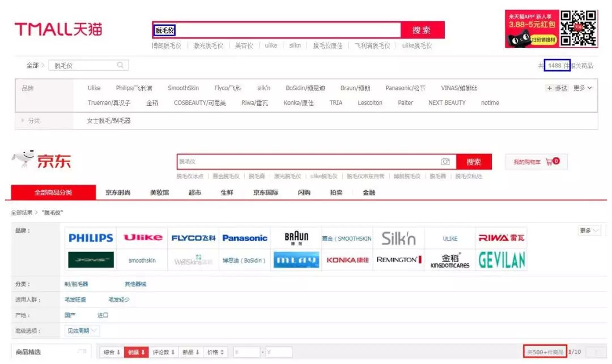This screenshot has width=612, height=364.
Task: Select the GEVILAN brand logo on JD
Action: point(501,260)
